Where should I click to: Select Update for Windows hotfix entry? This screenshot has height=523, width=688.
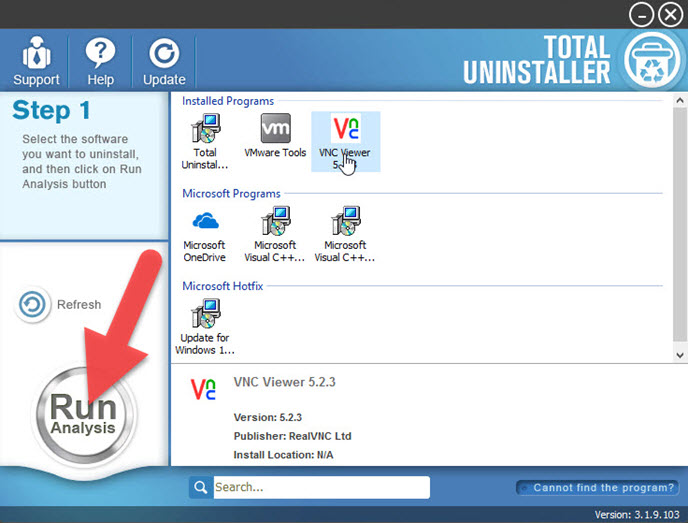205,327
